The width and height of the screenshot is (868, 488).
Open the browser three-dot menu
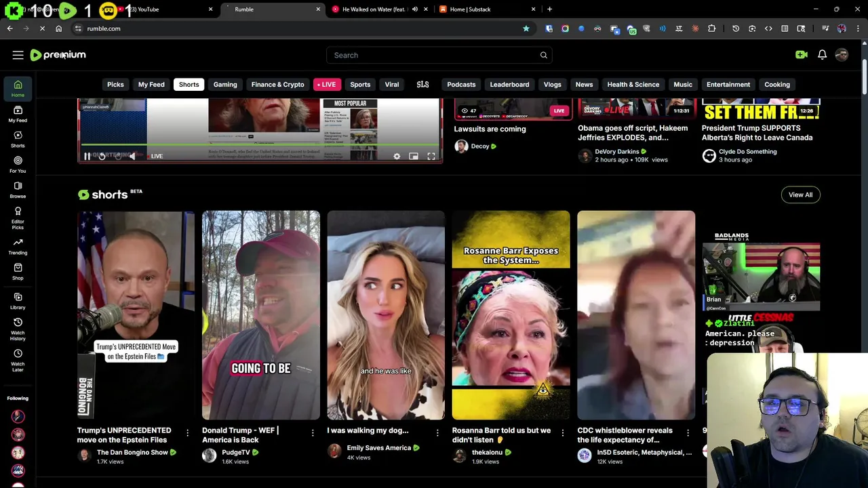click(x=858, y=28)
